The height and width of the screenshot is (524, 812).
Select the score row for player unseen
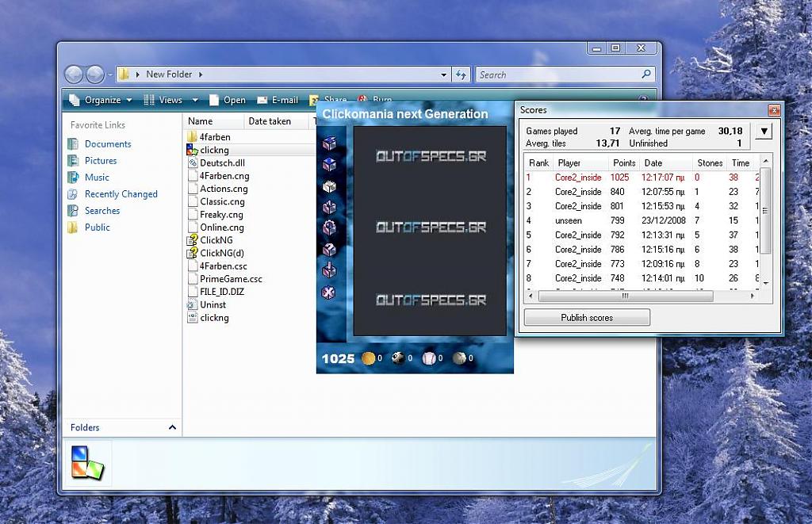pos(642,220)
